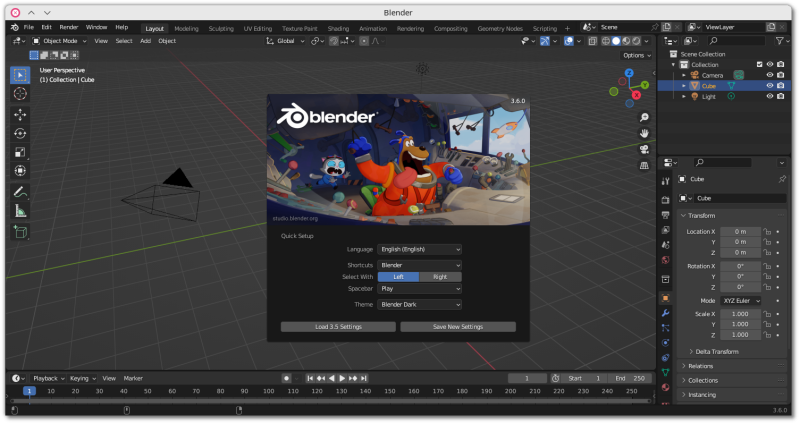800x424 pixels.
Task: Select with Left mouse button option
Action: 398,277
